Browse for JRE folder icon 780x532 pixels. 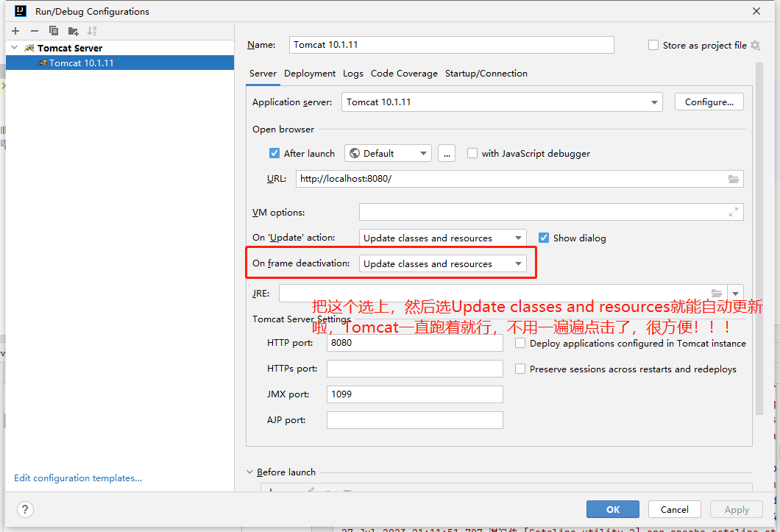716,293
